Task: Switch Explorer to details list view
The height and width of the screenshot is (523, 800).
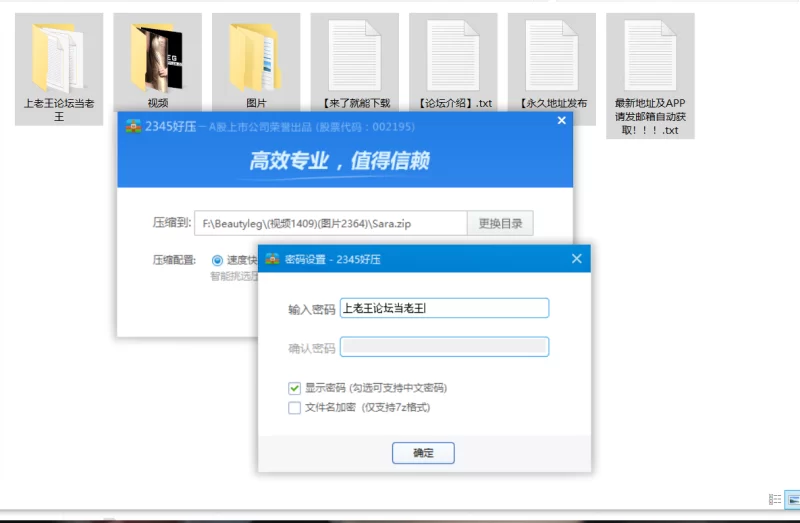Action: pyautogui.click(x=774, y=499)
